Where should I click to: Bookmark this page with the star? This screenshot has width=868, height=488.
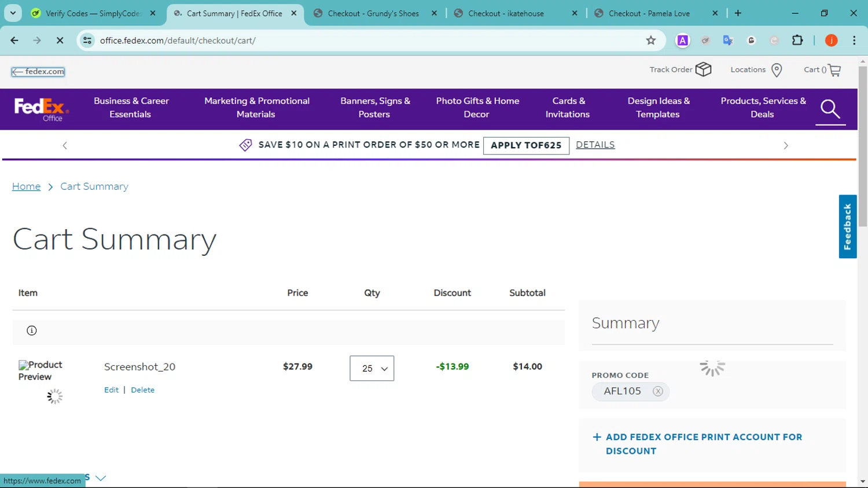click(x=651, y=41)
